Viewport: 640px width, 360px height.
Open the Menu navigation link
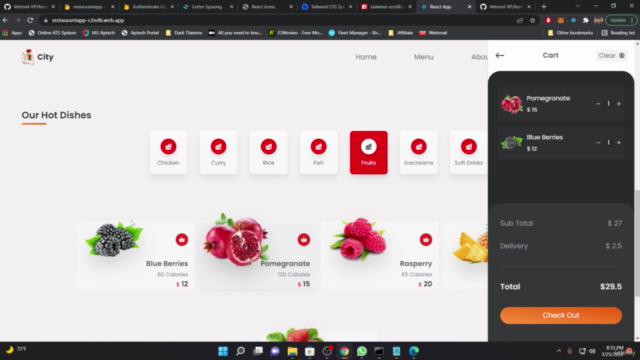[424, 57]
